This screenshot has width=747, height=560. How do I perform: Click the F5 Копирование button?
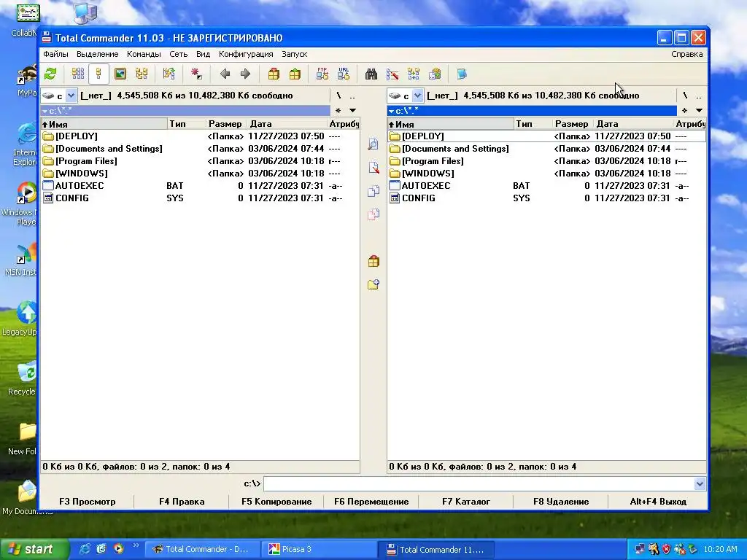point(276,502)
